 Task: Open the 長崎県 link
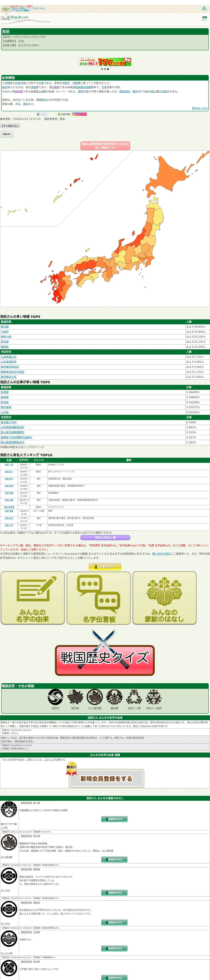coord(5,397)
